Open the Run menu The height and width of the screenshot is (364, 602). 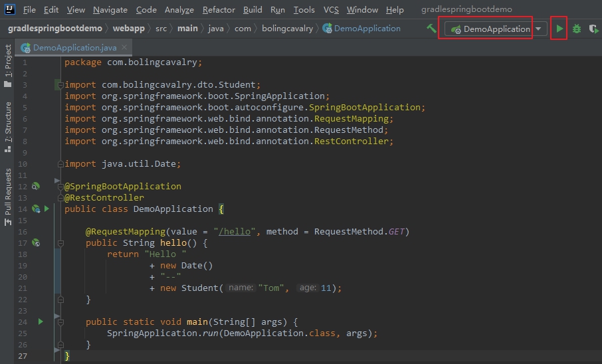277,9
